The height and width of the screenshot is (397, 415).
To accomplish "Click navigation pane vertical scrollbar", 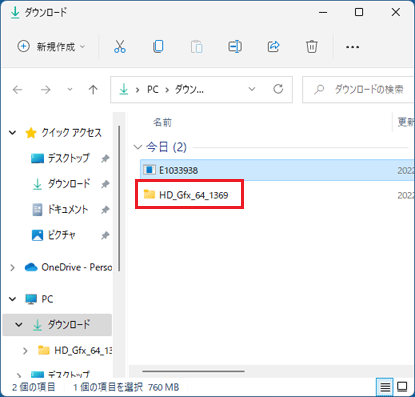I will [x=119, y=198].
